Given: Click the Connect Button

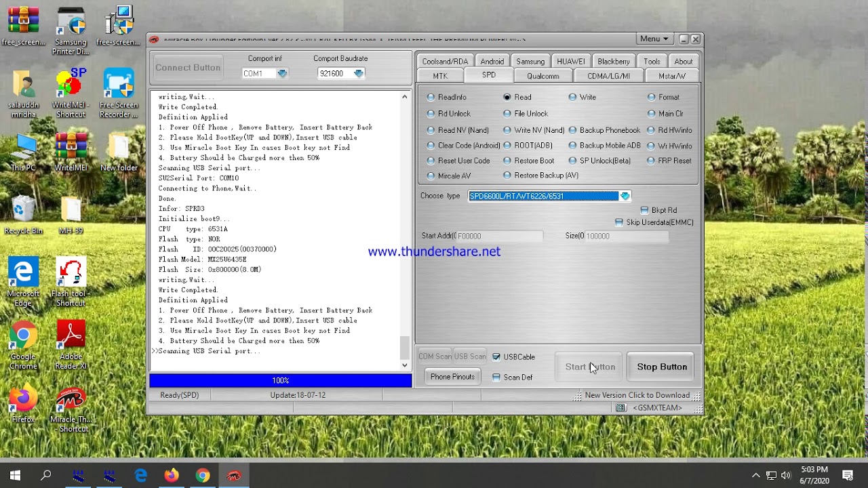Looking at the screenshot, I should [x=188, y=68].
